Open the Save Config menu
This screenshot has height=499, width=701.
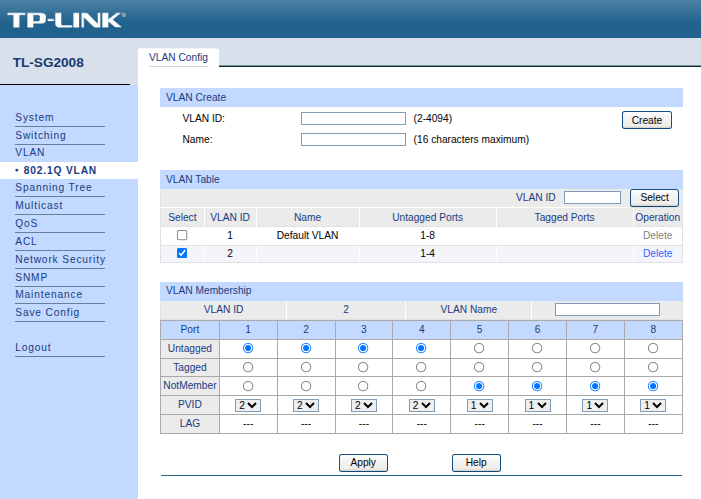tap(47, 312)
